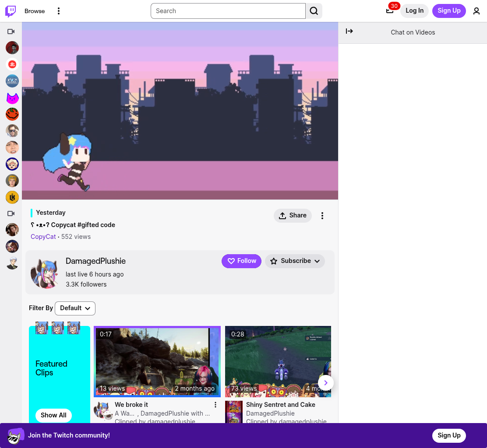
Task: Open the DamagedPlushie channel name
Action: [x=95, y=261]
